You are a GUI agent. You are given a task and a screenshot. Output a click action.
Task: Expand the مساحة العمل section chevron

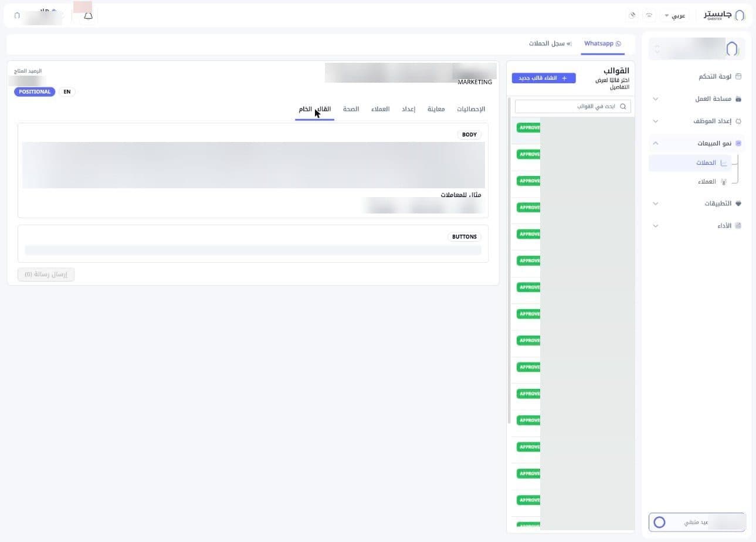click(x=656, y=99)
